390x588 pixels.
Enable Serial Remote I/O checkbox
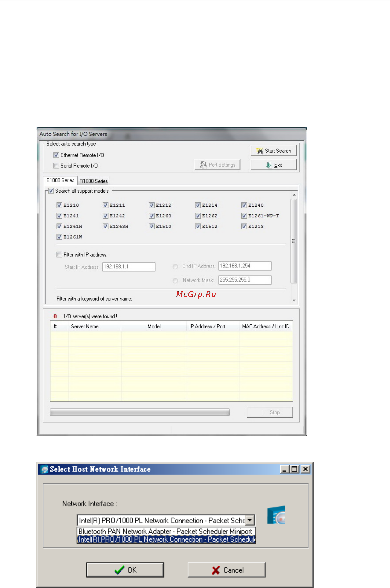56,165
